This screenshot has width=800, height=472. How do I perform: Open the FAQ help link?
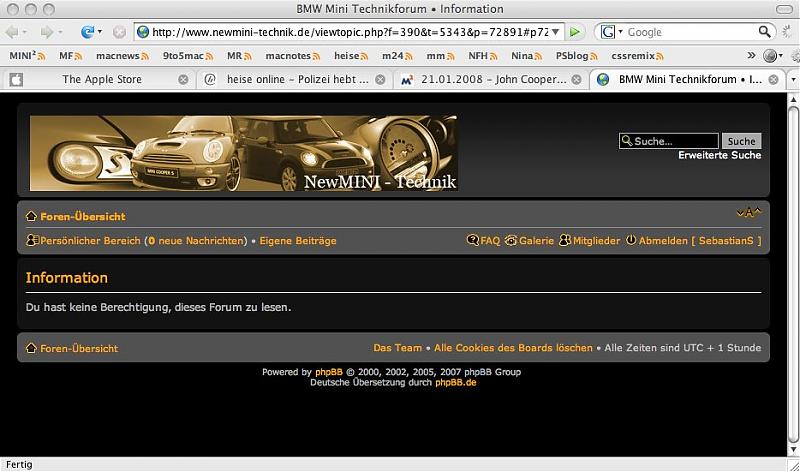pyautogui.click(x=483, y=241)
